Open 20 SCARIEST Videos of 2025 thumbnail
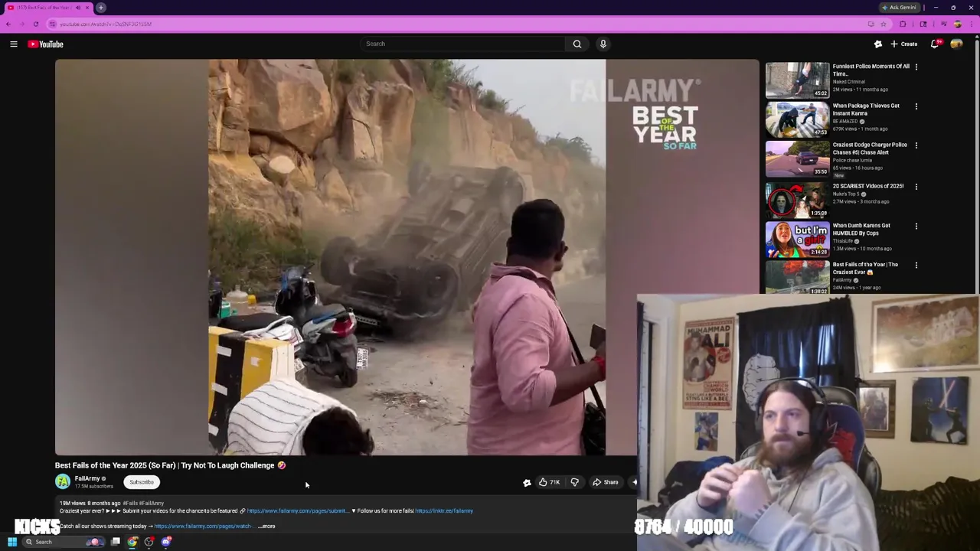The height and width of the screenshot is (551, 980). point(798,200)
